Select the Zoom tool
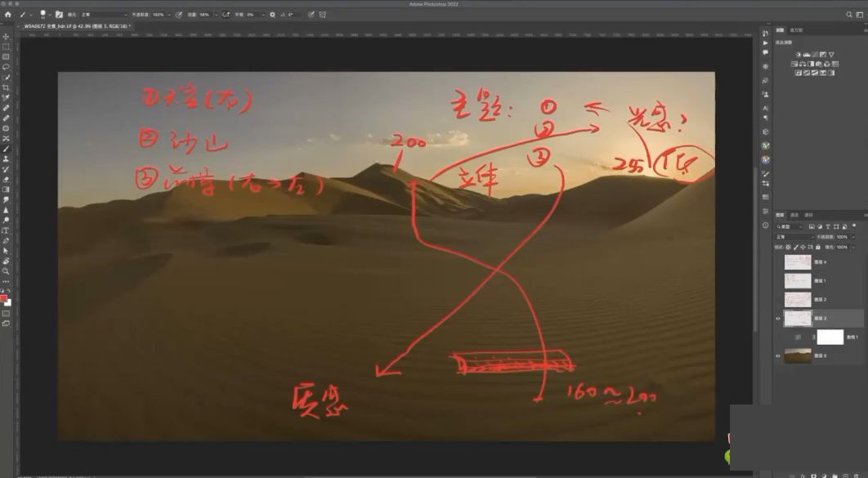The image size is (868, 478). pyautogui.click(x=6, y=271)
